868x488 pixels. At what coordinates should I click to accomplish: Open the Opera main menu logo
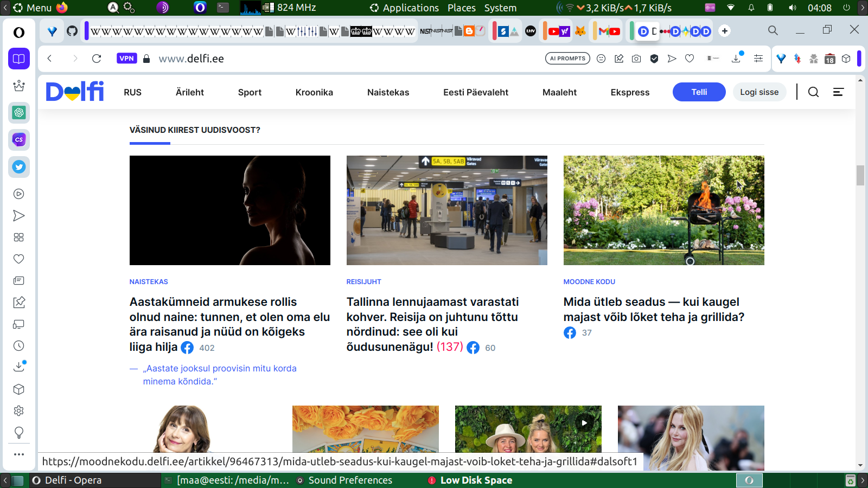tap(19, 33)
